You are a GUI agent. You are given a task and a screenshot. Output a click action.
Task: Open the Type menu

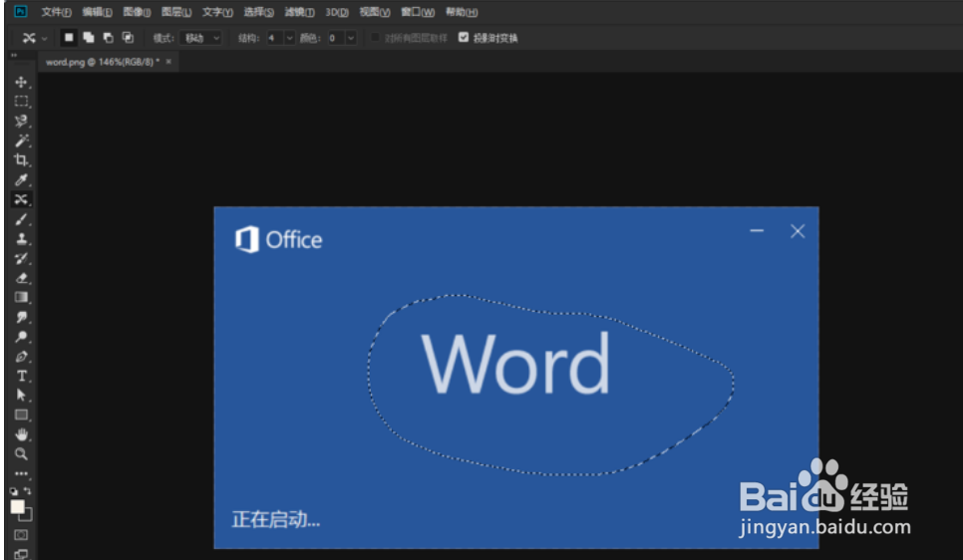[217, 12]
